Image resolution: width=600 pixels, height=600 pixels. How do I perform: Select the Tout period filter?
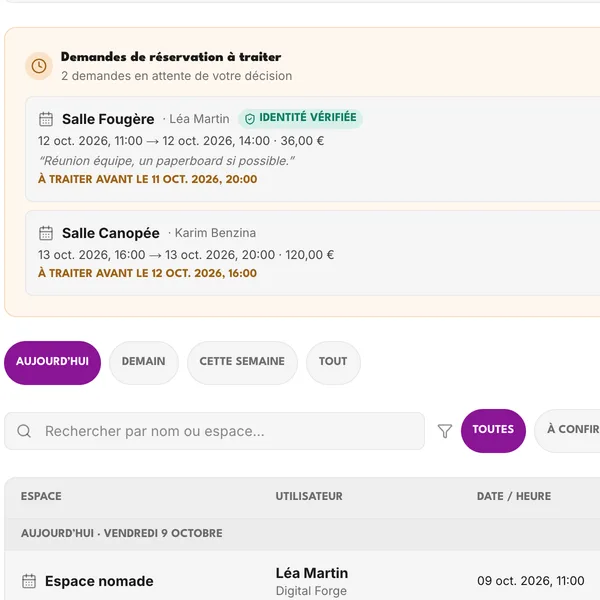(x=333, y=363)
